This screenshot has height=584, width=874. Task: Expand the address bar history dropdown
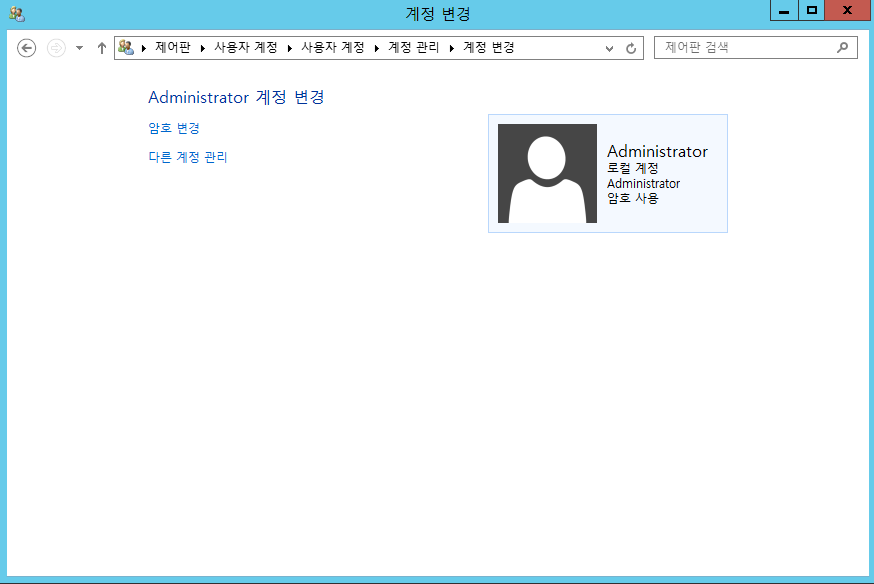click(610, 48)
